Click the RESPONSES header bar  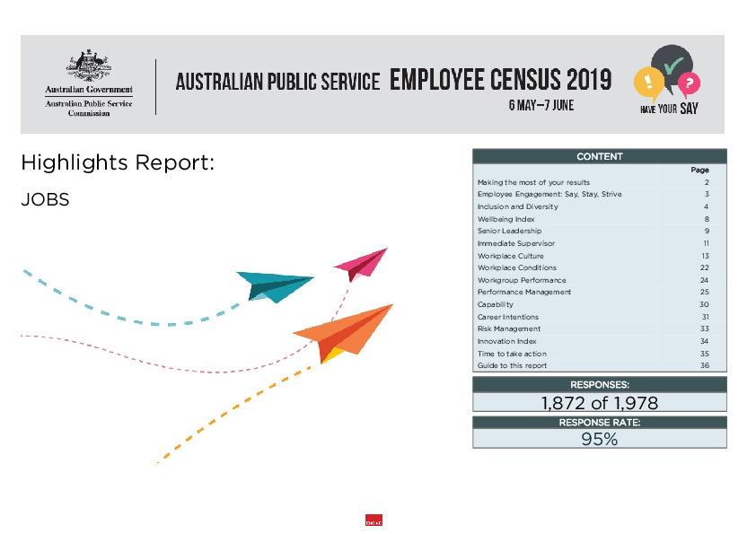[x=599, y=385]
